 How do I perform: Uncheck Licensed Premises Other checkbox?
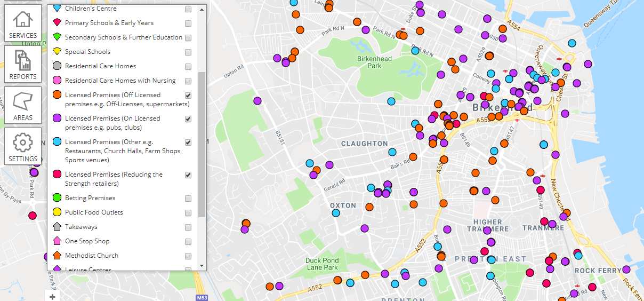pos(188,142)
